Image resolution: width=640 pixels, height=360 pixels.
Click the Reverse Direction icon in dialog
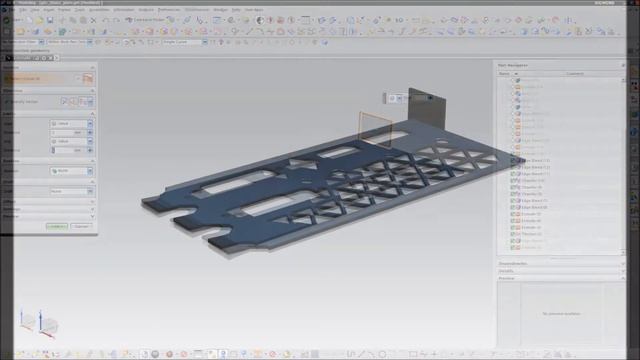[x=64, y=101]
